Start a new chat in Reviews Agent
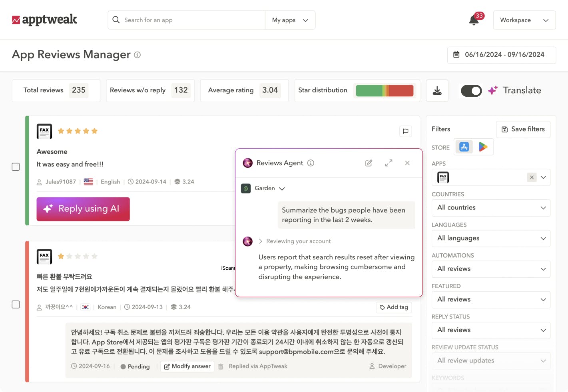The image size is (568, 392). (369, 163)
